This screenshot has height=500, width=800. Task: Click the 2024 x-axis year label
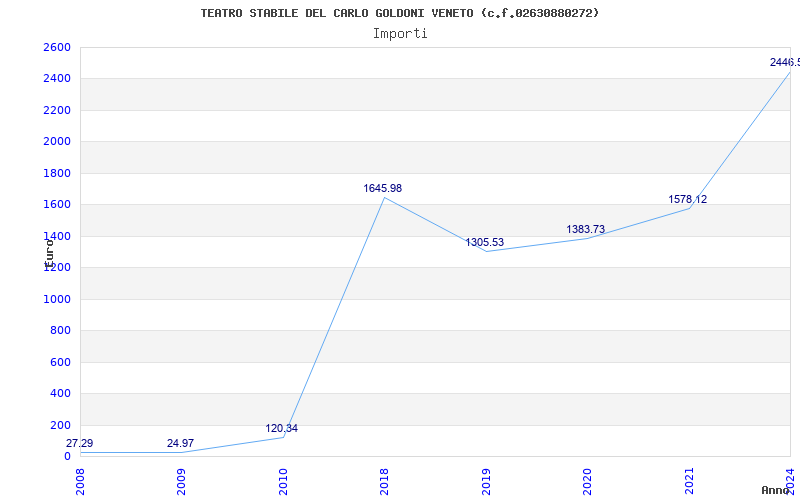pyautogui.click(x=790, y=482)
